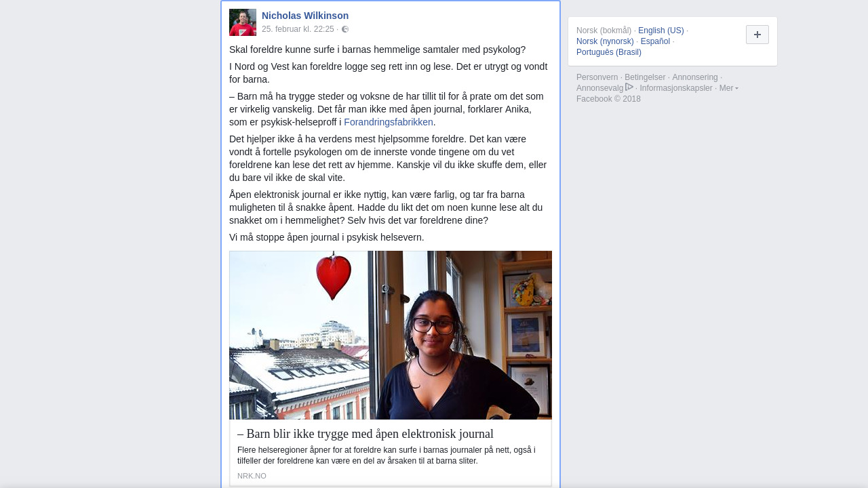The height and width of the screenshot is (488, 868).
Task: Open the Annonsevalg footer link
Action: [x=600, y=88]
